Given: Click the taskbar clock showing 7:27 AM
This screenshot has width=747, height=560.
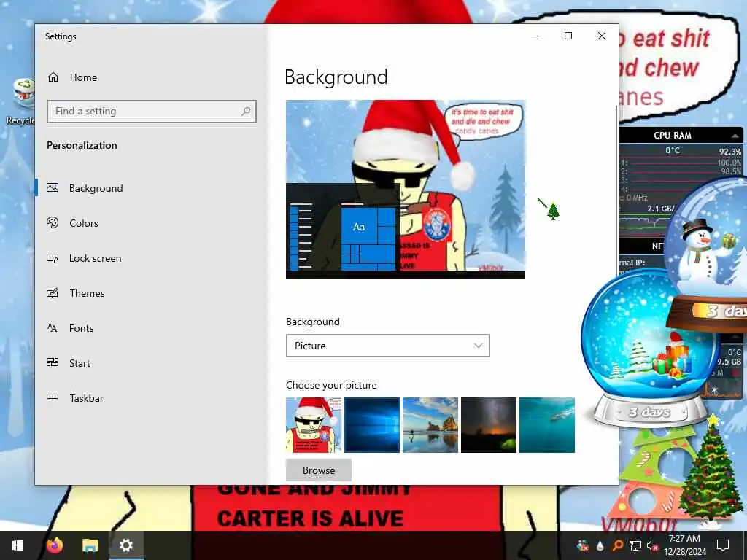Looking at the screenshot, I should pos(684,545).
